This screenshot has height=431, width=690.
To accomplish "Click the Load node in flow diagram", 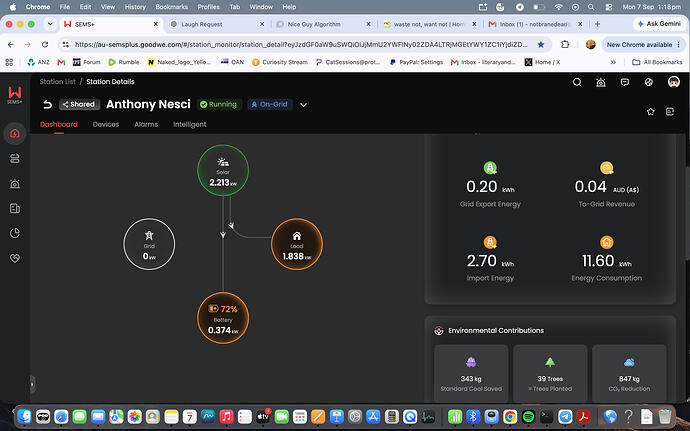I will 297,244.
